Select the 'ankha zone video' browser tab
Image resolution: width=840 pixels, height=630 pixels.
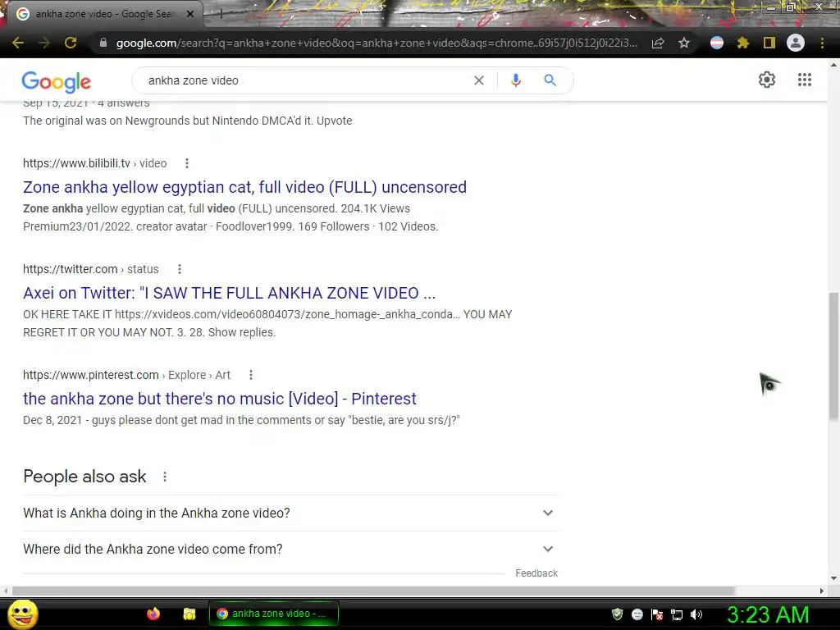[x=104, y=14]
